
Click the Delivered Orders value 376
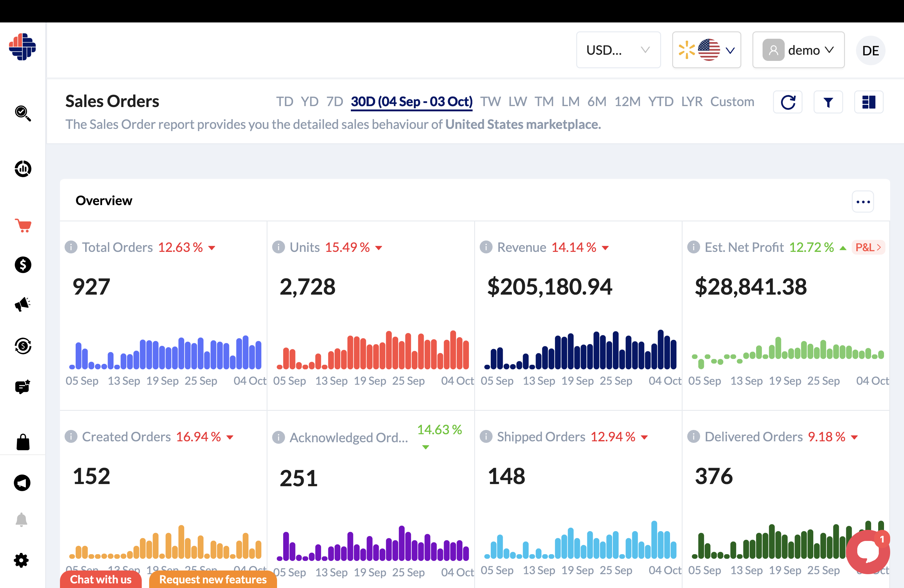(x=714, y=476)
